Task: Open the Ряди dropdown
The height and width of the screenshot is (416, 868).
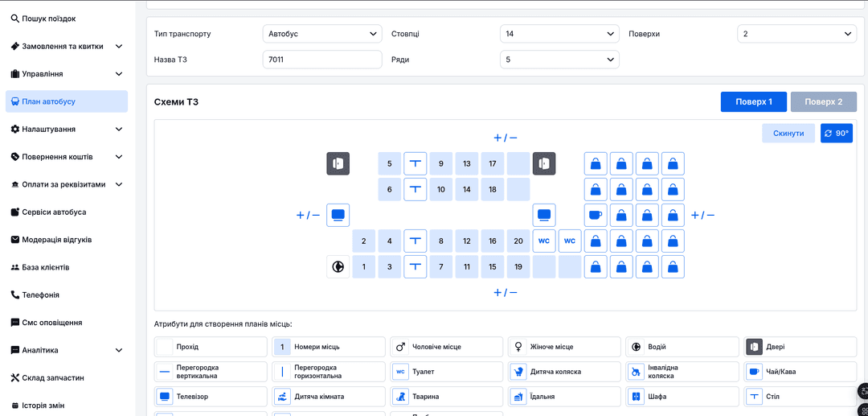Action: [x=559, y=60]
